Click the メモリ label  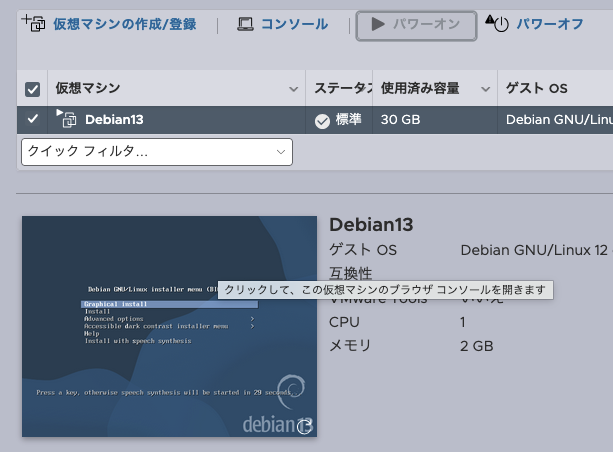tap(350, 346)
